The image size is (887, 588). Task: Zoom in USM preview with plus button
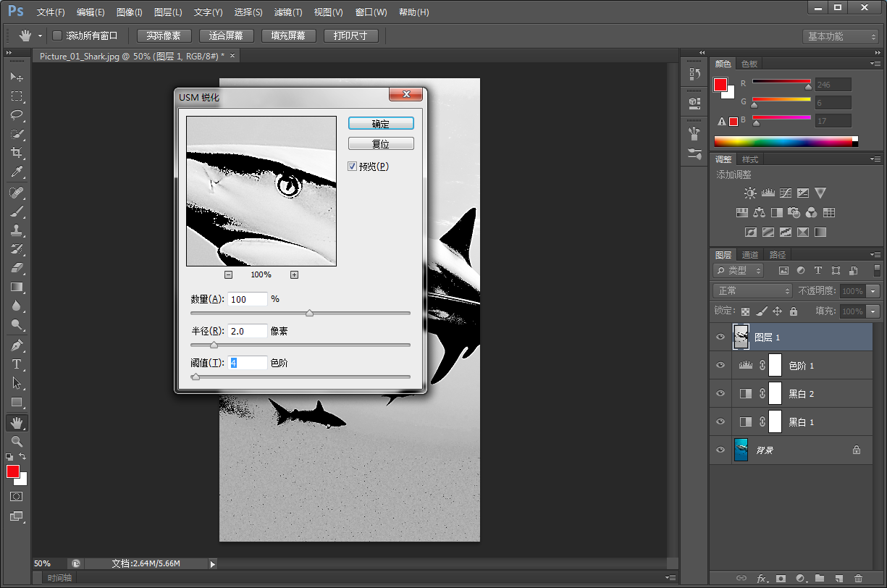[294, 274]
